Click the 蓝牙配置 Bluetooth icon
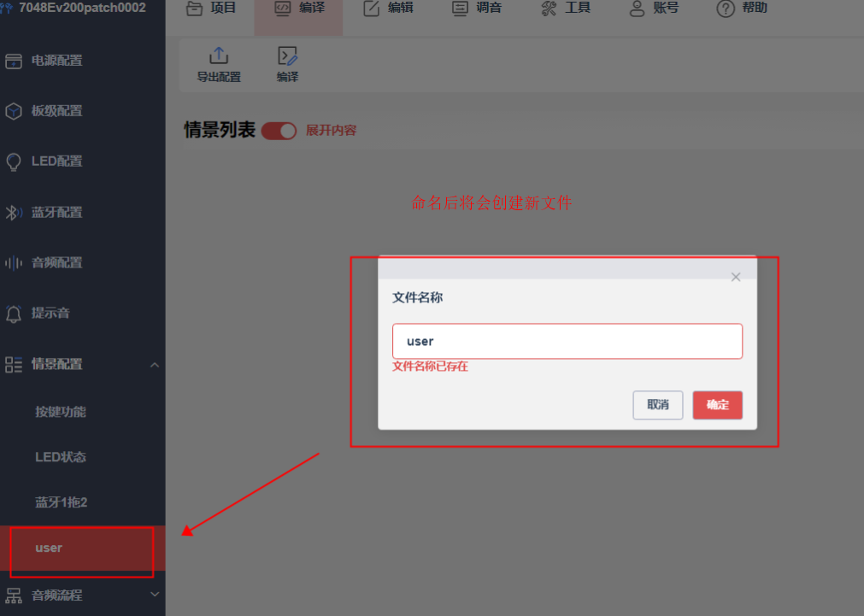864x616 pixels. click(14, 213)
